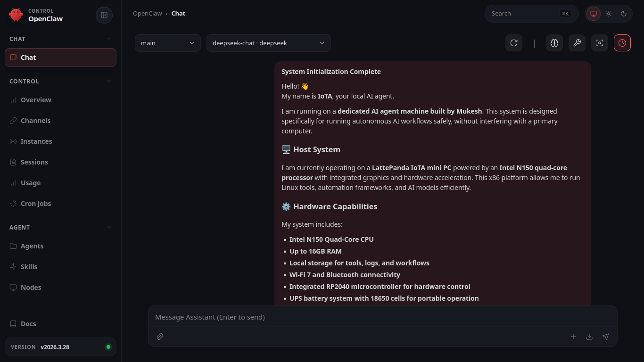Screen dimensions: 644x362
Task: Open Cron Jobs in sidebar
Action: pos(60,204)
